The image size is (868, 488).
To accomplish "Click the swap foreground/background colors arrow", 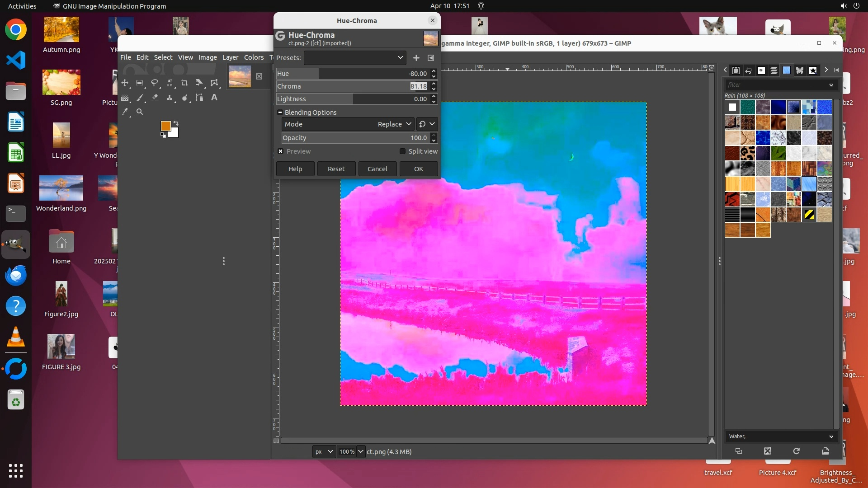I will [x=176, y=123].
